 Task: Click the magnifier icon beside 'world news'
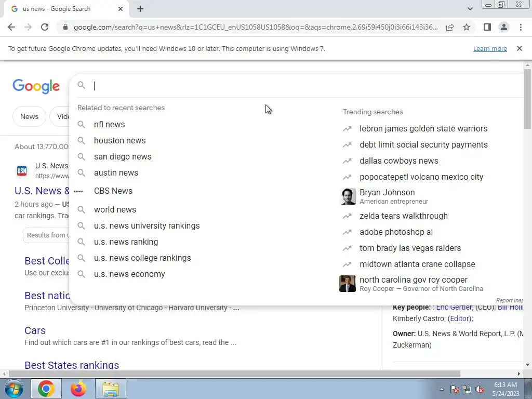(x=82, y=210)
